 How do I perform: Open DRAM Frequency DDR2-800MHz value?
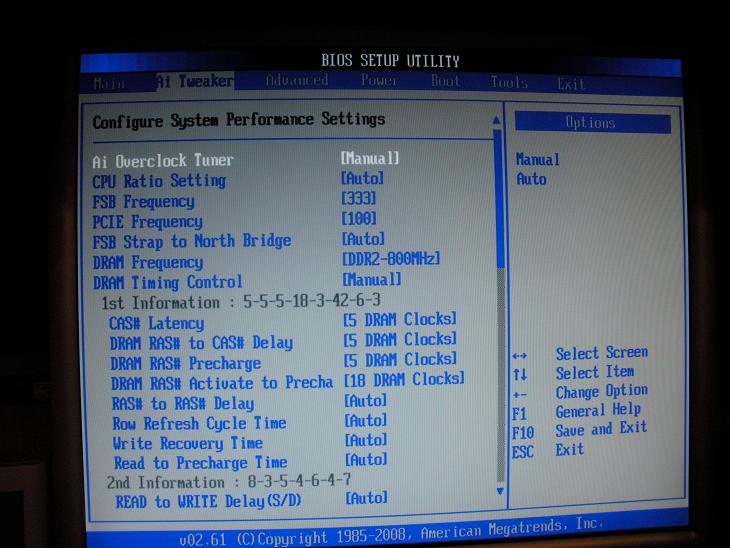(391, 259)
